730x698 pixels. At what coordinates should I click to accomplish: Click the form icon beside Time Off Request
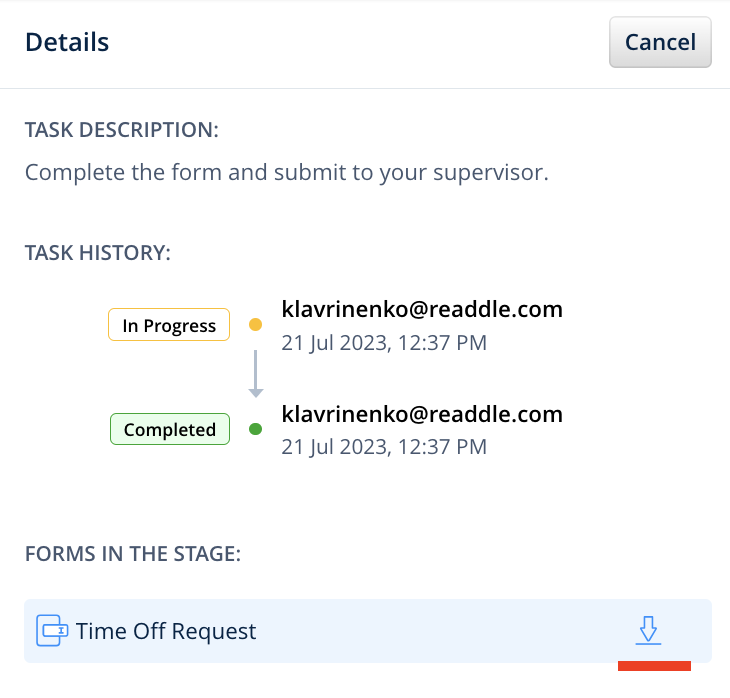click(52, 631)
